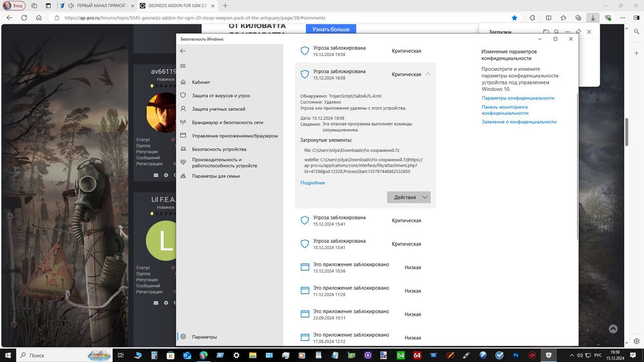Viewport: 644px width, 362px height.
Task: Click Windows Security shield on taskbar
Action: (549, 355)
